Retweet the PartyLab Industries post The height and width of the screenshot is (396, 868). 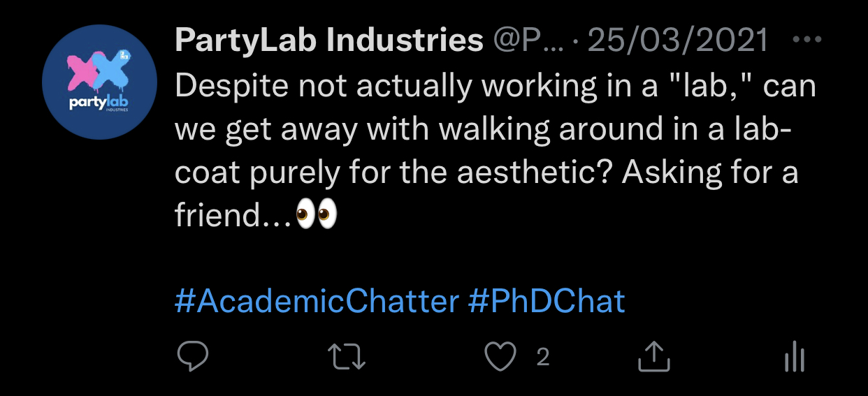coord(347,358)
